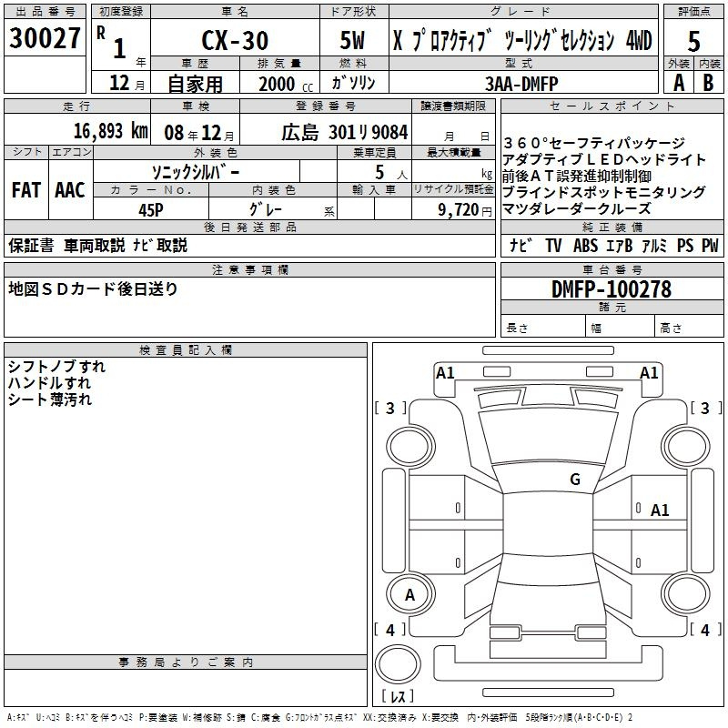Select "保証書" in later-shipped parts
728x728 pixels.
pos(31,245)
